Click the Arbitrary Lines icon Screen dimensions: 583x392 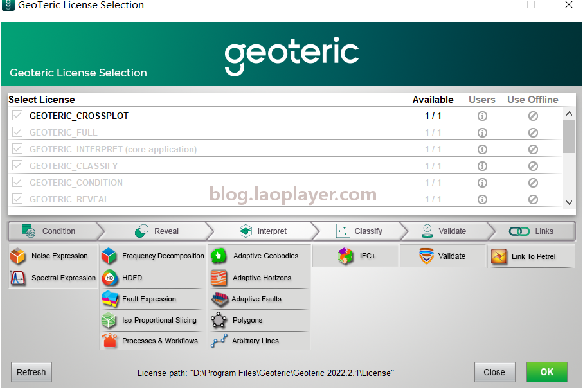click(x=219, y=341)
